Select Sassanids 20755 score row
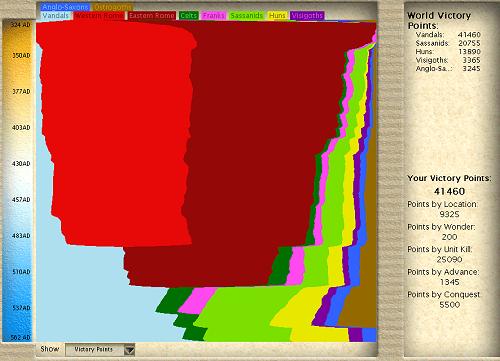The image size is (500, 361). coord(448,43)
